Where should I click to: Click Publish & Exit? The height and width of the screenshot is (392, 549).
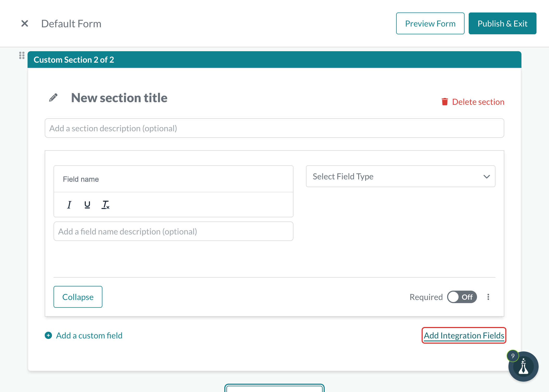(x=502, y=23)
